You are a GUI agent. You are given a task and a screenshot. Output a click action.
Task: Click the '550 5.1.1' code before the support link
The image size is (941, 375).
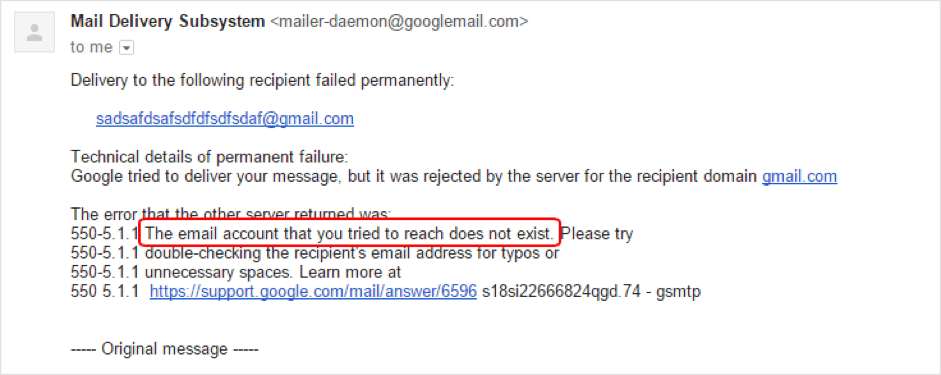105,292
